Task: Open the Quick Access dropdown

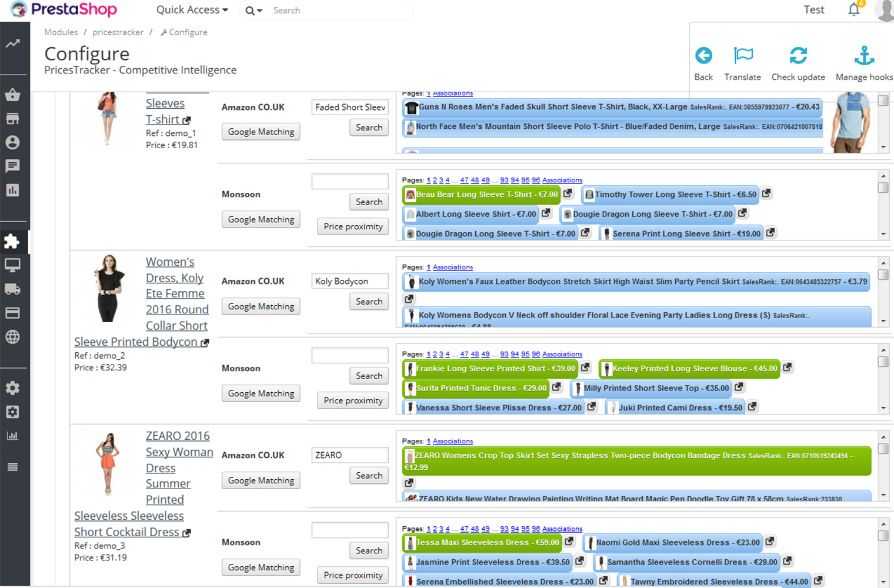Action: tap(192, 9)
